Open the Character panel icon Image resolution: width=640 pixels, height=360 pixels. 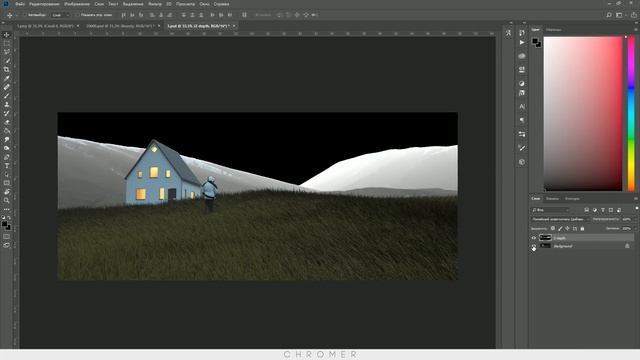tap(522, 107)
